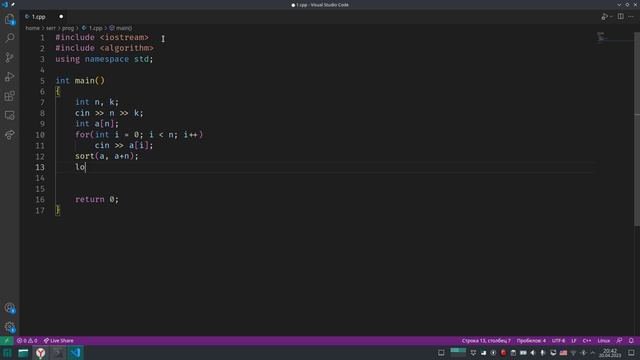Open the Source Control view

pos(9,57)
